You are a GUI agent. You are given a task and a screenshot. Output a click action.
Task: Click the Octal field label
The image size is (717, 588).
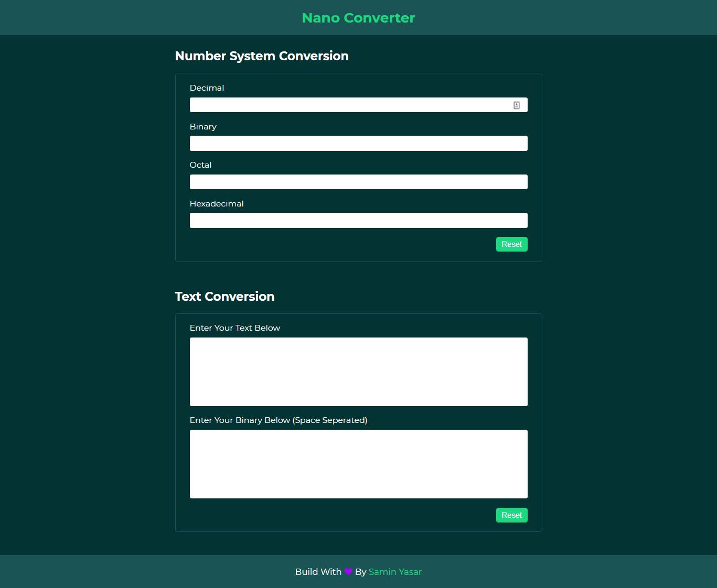(200, 165)
